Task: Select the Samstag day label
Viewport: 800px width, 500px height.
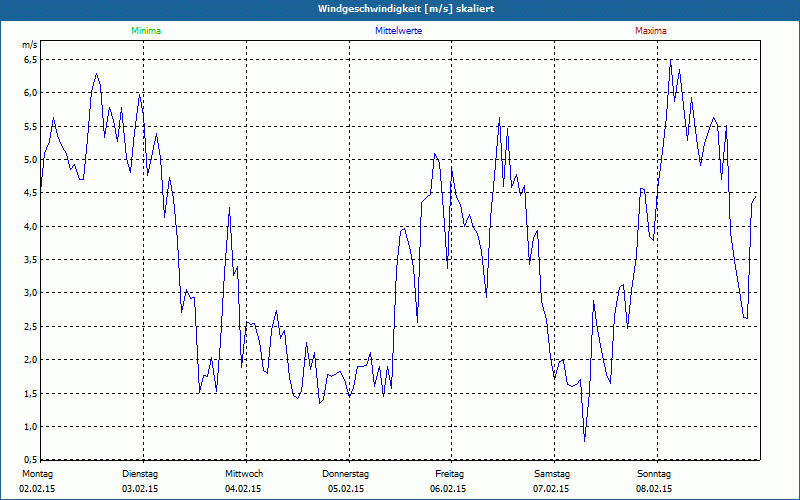Action: click(x=551, y=473)
